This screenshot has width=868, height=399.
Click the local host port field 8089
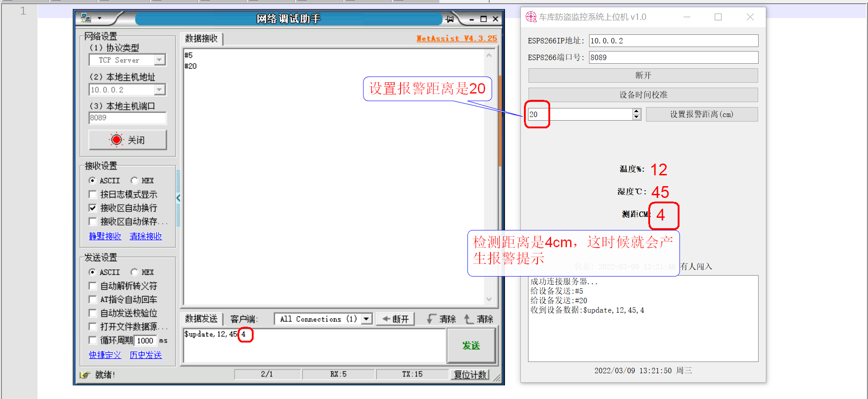[127, 118]
